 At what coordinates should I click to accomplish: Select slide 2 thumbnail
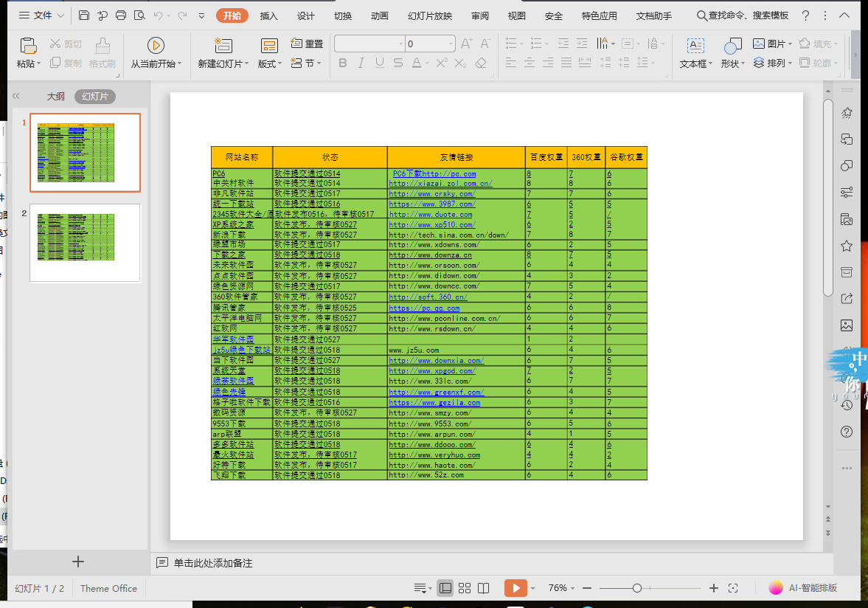(86, 243)
